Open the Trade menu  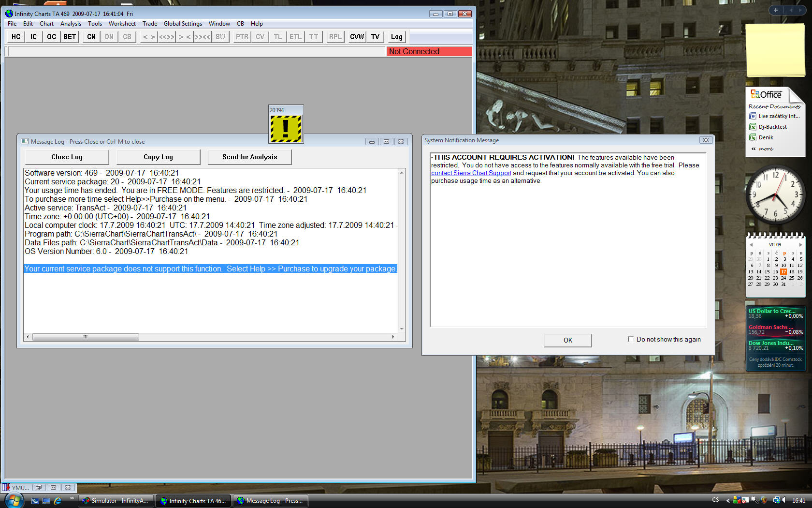point(150,24)
